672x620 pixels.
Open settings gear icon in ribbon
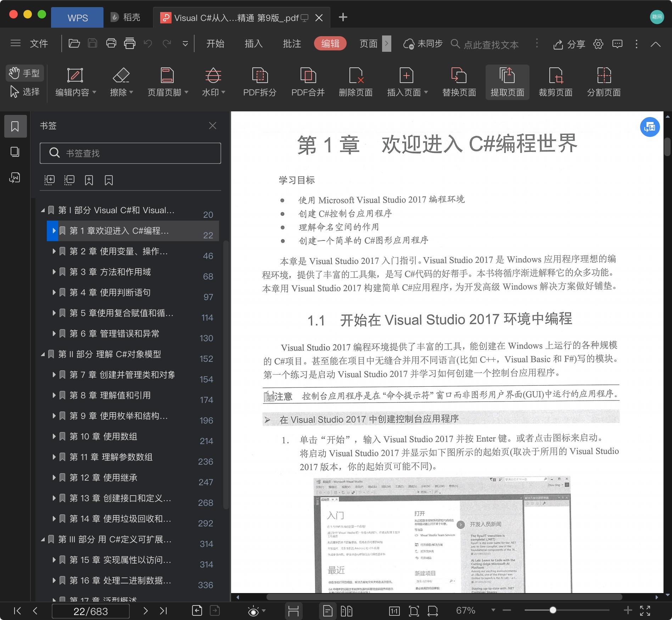[598, 44]
